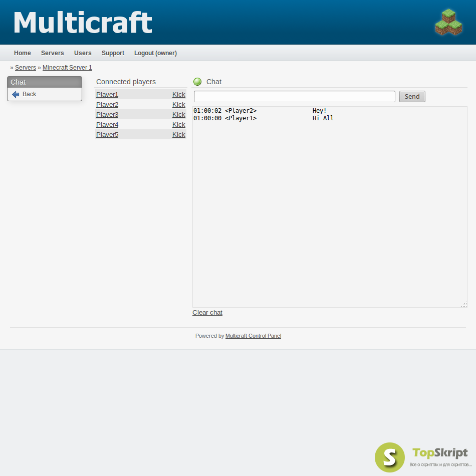Open the Player2 profile link

[107, 104]
